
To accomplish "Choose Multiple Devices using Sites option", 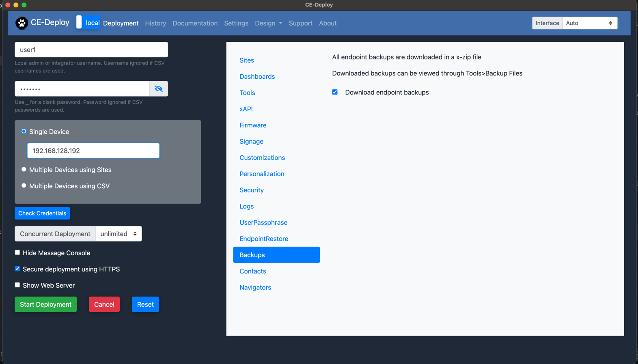I will (x=24, y=170).
